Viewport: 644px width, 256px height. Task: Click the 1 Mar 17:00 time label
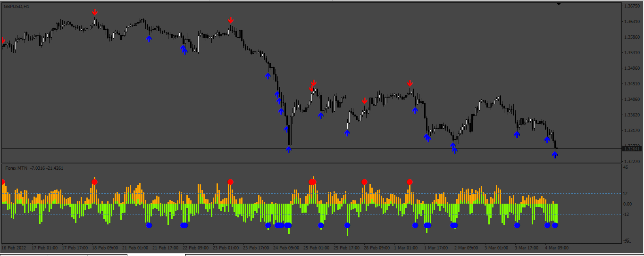click(436, 248)
